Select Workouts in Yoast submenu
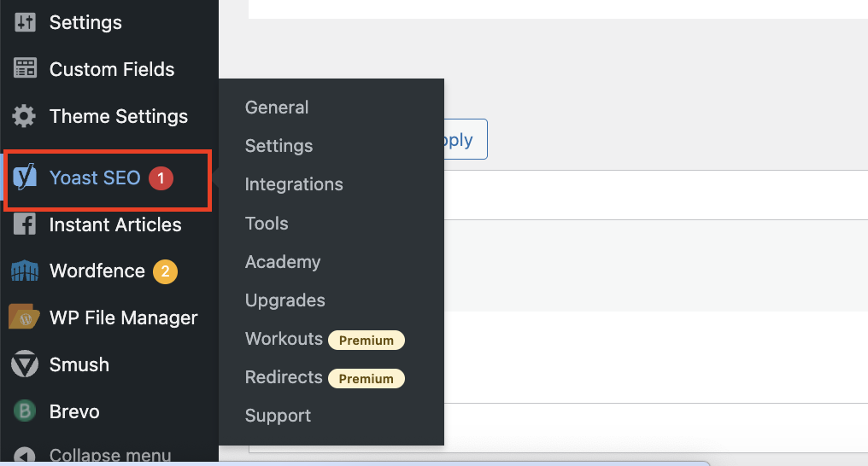This screenshot has height=466, width=868. tap(284, 338)
